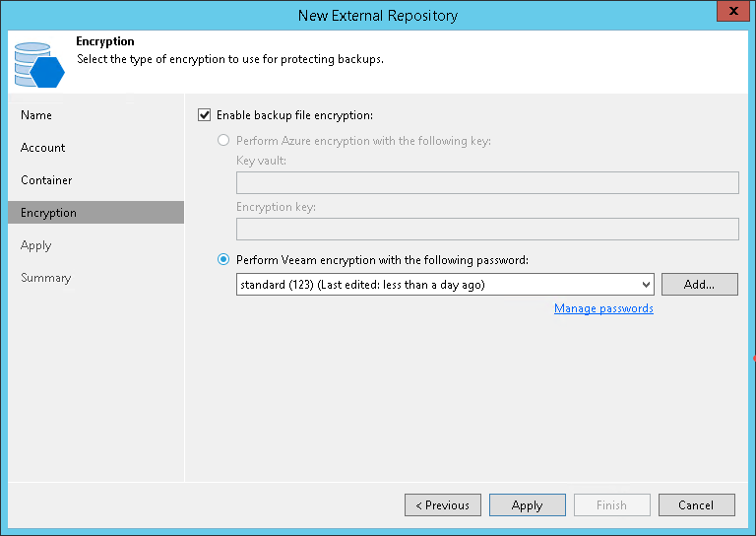Select Perform Azure encryption radio option
The height and width of the screenshot is (536, 756).
(x=222, y=141)
